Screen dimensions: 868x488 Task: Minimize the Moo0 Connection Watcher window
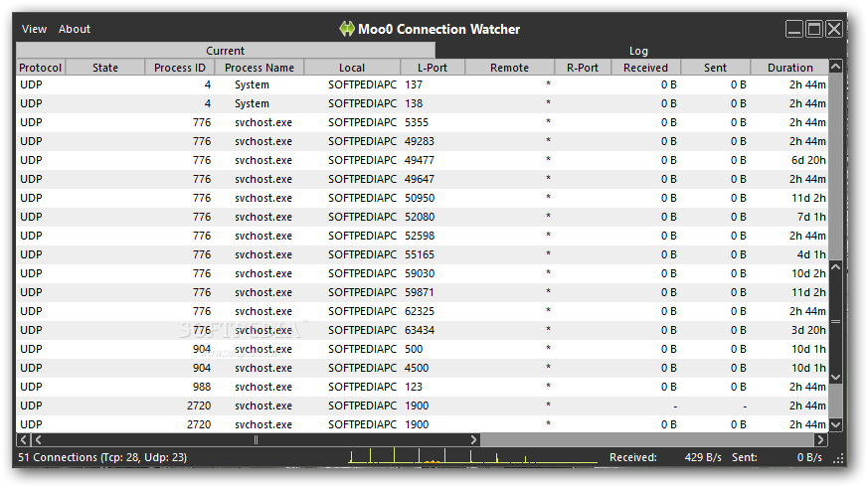793,29
